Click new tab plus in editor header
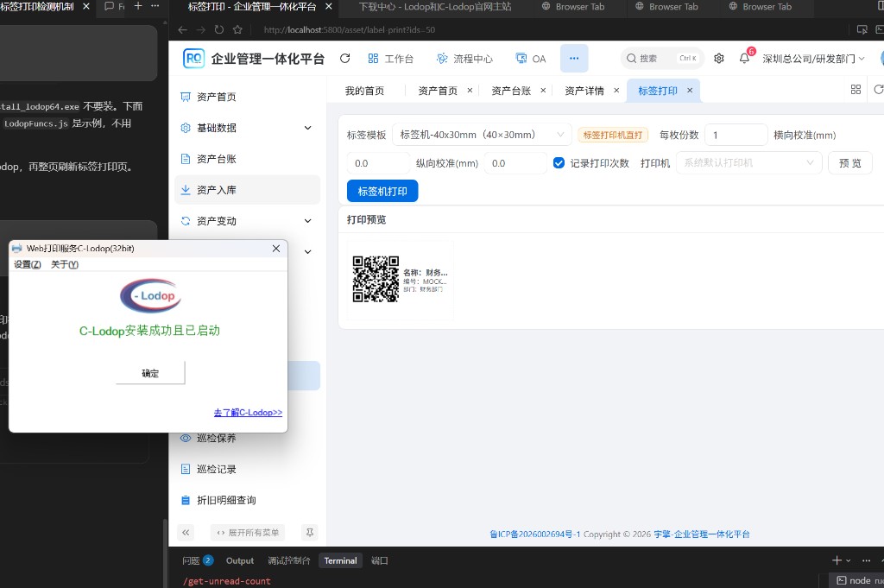Screen dimensions: 884x588 [x=138, y=6]
